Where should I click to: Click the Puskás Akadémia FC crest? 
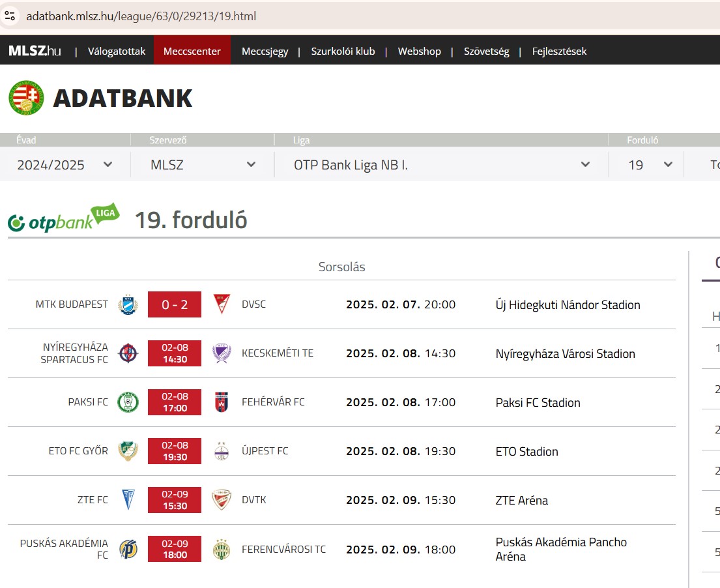pyautogui.click(x=128, y=549)
